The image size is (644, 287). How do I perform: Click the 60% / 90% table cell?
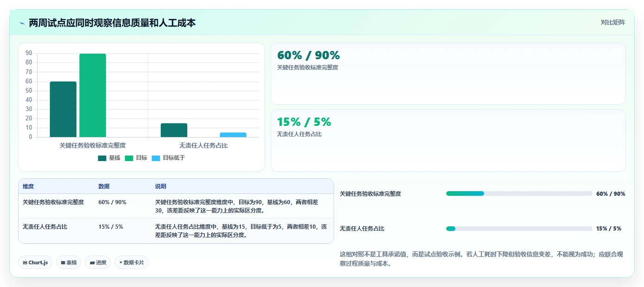(x=112, y=202)
